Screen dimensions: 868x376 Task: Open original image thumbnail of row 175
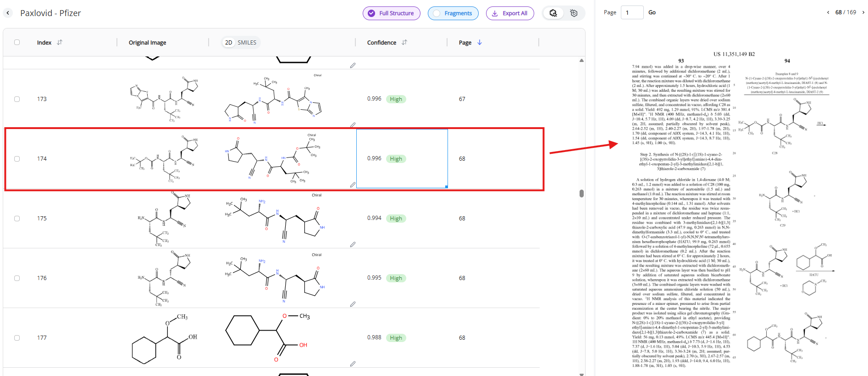click(x=165, y=219)
